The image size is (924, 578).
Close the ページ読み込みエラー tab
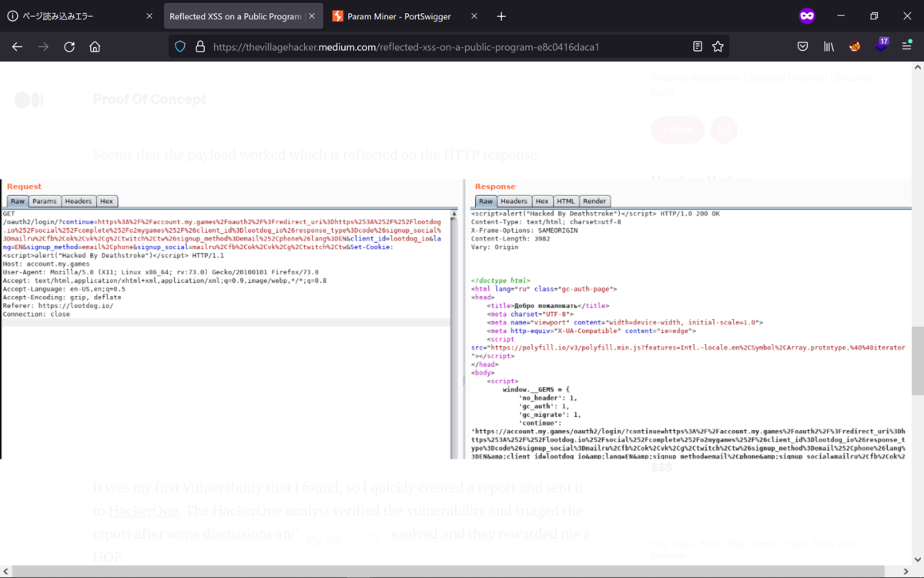coord(149,16)
